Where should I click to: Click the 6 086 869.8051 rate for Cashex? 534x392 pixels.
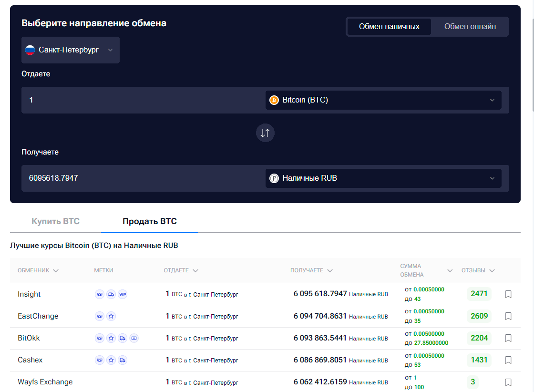[320, 360]
